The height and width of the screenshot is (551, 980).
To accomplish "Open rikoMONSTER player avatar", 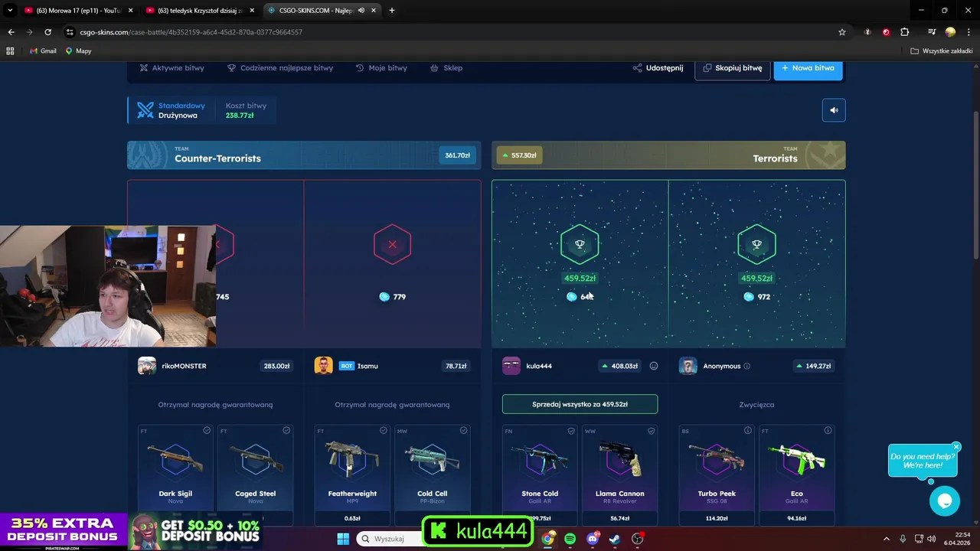I will [x=147, y=366].
